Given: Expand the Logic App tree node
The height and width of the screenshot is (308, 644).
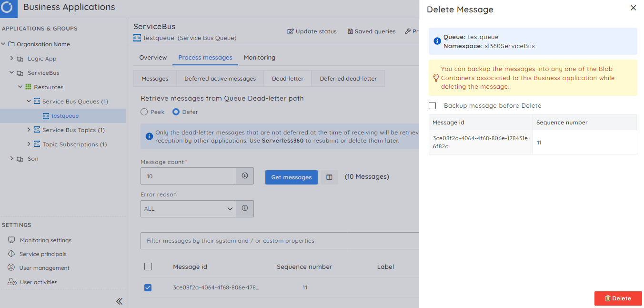Looking at the screenshot, I should (x=12, y=59).
